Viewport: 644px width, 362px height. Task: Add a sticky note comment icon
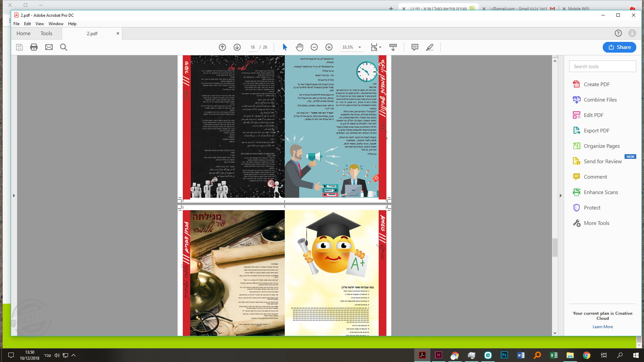coord(415,47)
